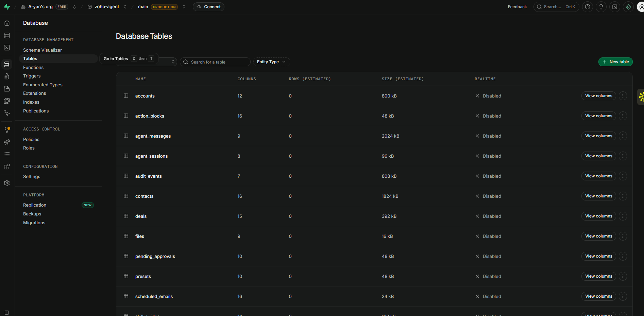Open the Edge Functions sidebar icon

(7, 101)
